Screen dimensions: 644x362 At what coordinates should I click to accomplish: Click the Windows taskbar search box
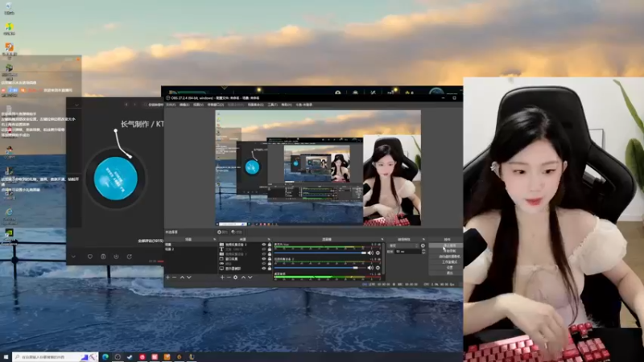pos(55,357)
